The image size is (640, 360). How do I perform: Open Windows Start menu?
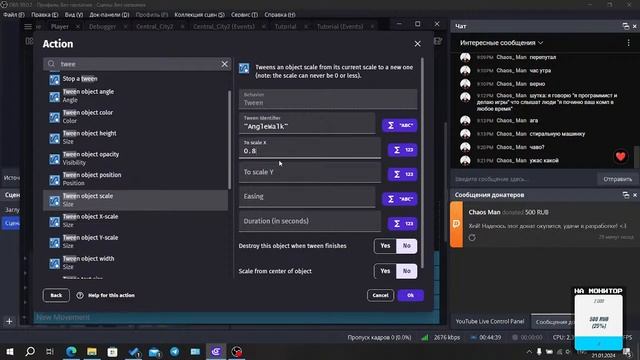(9, 351)
